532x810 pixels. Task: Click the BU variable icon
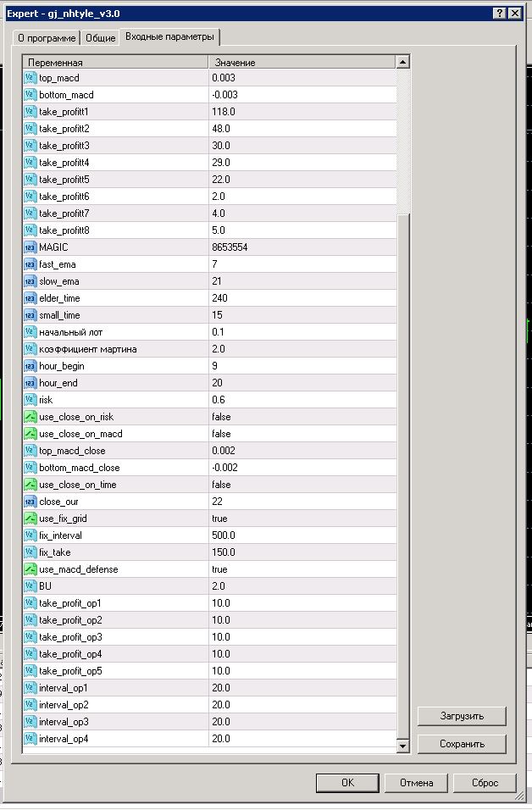[30, 586]
